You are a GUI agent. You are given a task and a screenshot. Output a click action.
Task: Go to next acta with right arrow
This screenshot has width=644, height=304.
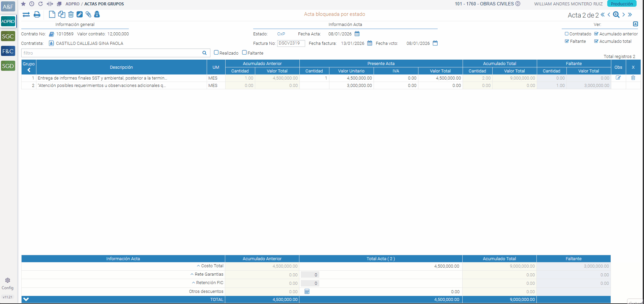(x=623, y=14)
